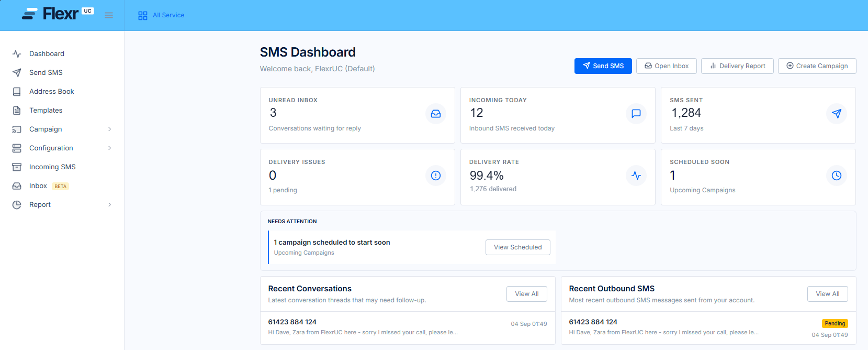Click 'Welcome back, FlexrUC (Default)' text
868x350 pixels.
(318, 69)
